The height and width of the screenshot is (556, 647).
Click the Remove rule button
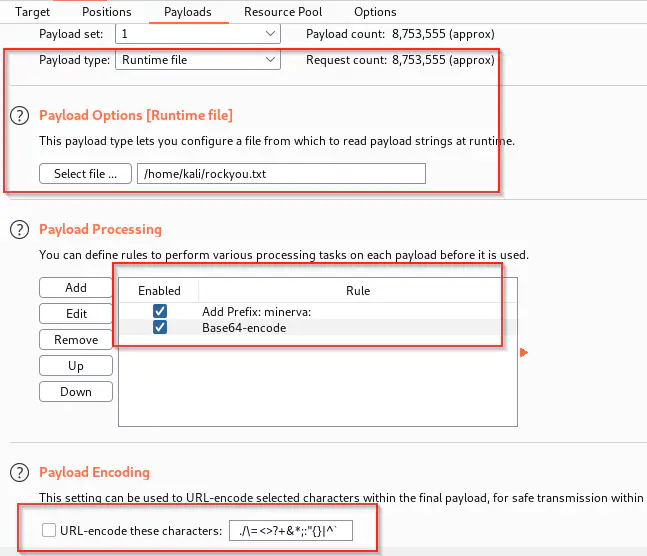click(76, 340)
